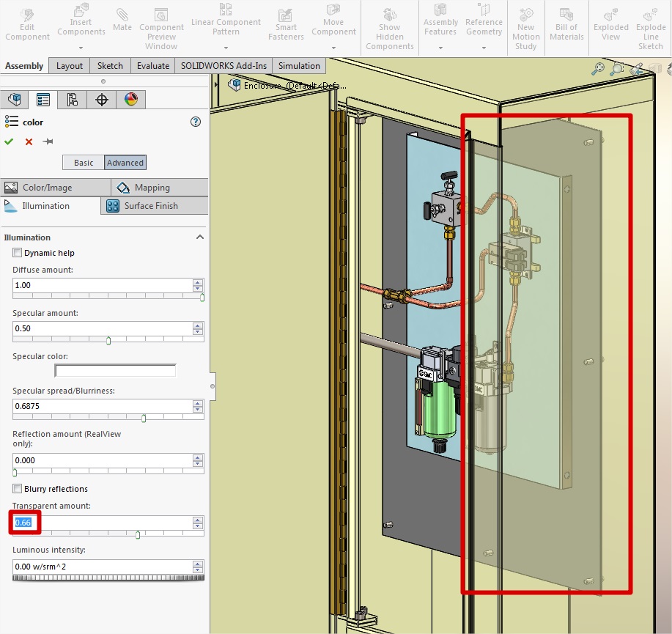Open the DimXpertManager crosshair tab
The image size is (672, 634).
(x=102, y=100)
